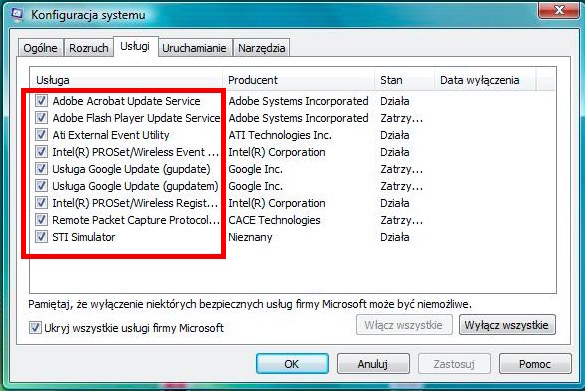
Task: Click the Pomoc button
Action: (535, 363)
